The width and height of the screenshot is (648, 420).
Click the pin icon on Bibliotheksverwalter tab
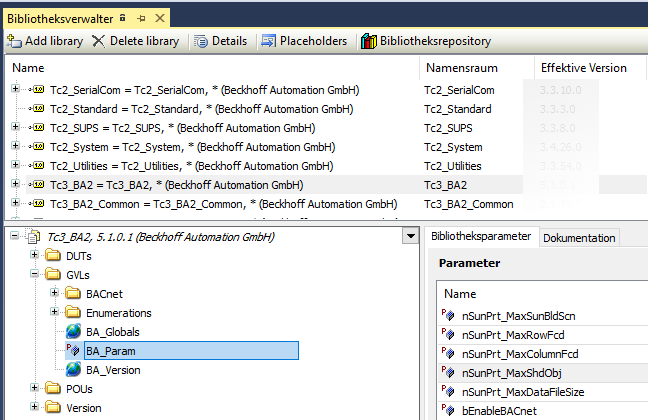pos(141,19)
